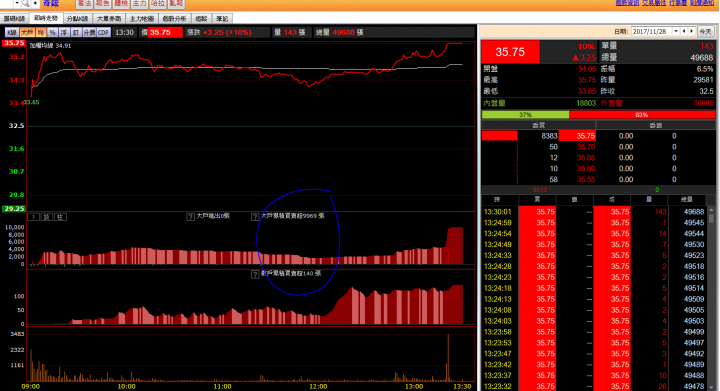Click the 設 settings icon above volume pane
The height and width of the screenshot is (391, 720).
click(47, 217)
